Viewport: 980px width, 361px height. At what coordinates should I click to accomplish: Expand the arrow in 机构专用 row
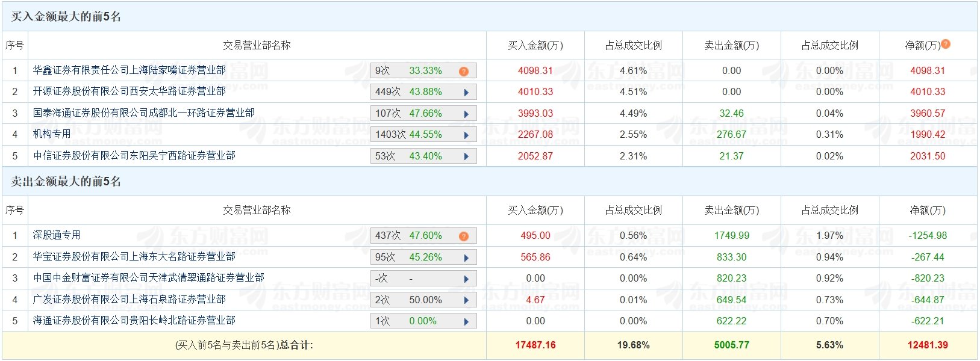point(466,135)
